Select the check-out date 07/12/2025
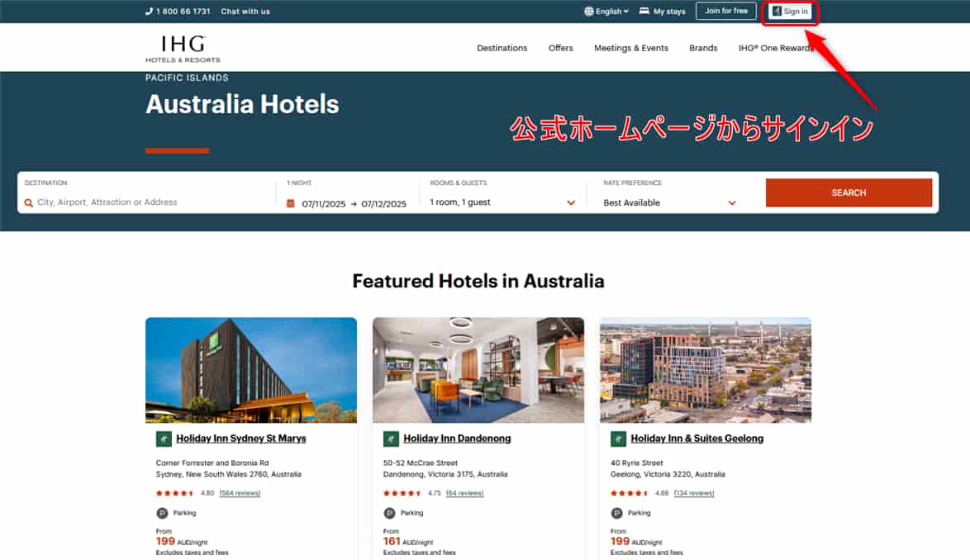Screen dimensions: 970x560 point(383,204)
